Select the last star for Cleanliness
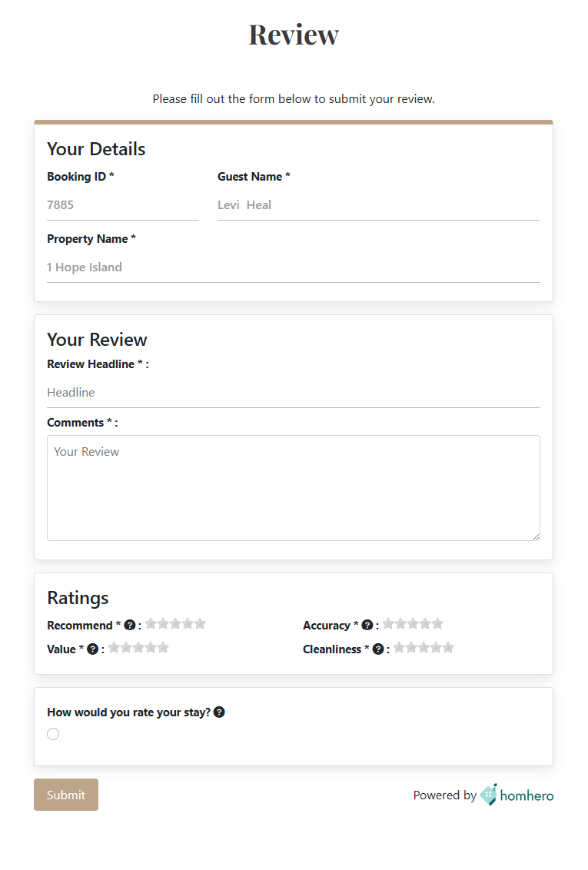 click(448, 648)
